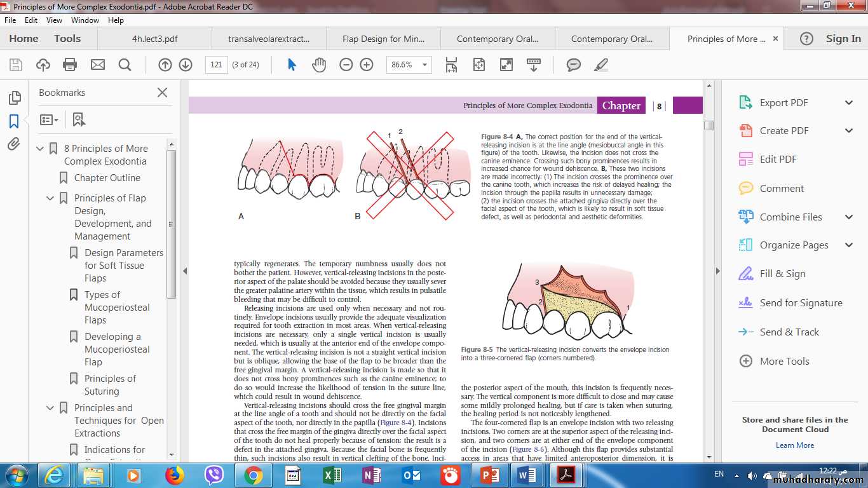Toggle the Page Thumbnails panel icon
This screenshot has width=868, height=488.
pos(14,97)
